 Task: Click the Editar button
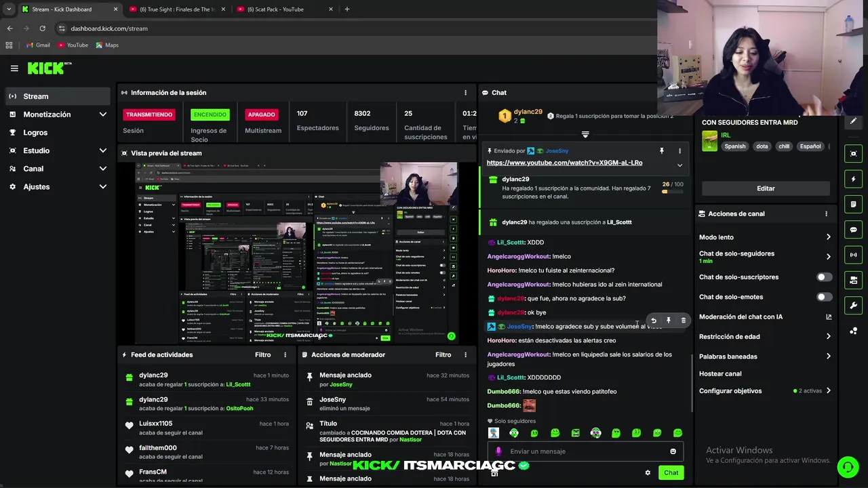(x=766, y=188)
